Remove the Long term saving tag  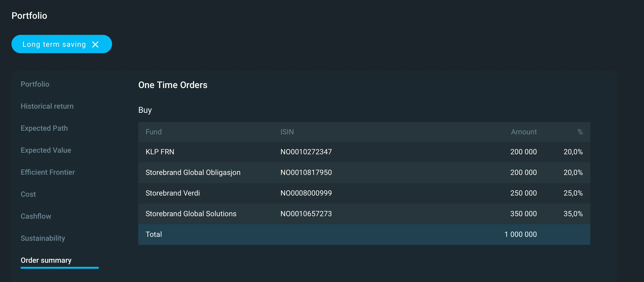pyautogui.click(x=95, y=44)
